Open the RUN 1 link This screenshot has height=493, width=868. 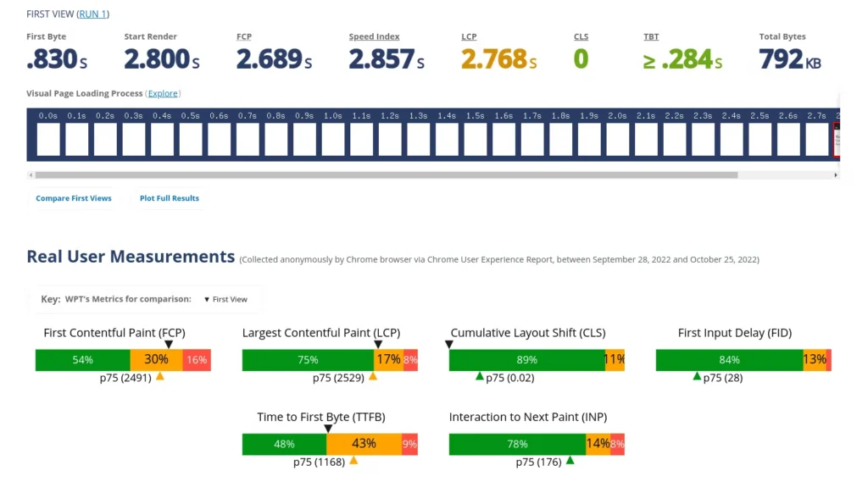pos(92,14)
